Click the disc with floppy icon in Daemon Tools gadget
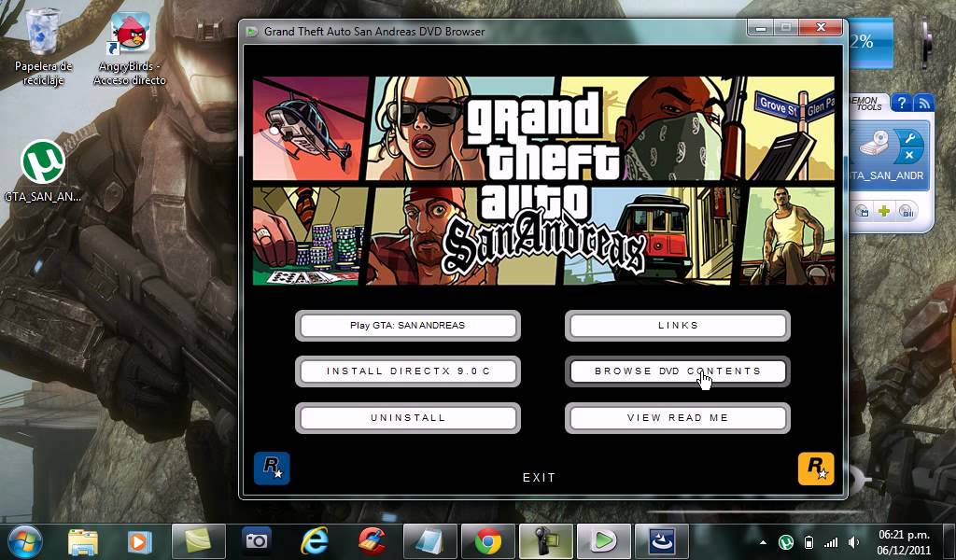Image resolution: width=956 pixels, height=560 pixels. click(x=862, y=212)
